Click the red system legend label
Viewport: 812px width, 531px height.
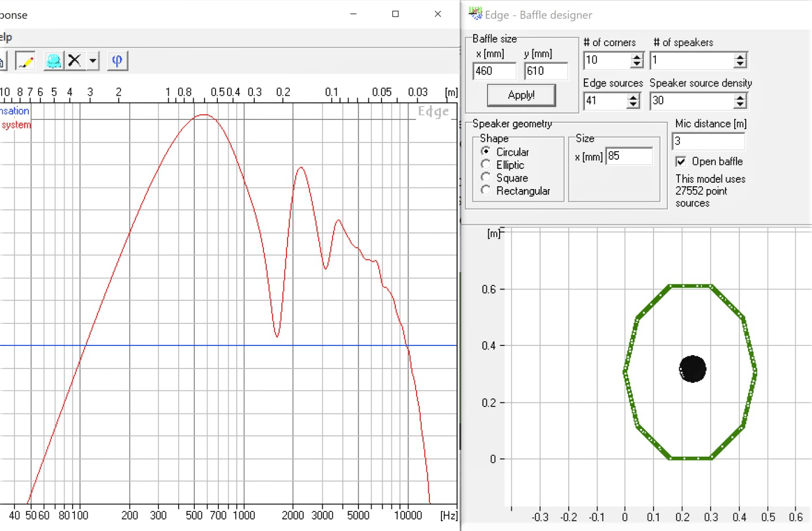coord(16,125)
